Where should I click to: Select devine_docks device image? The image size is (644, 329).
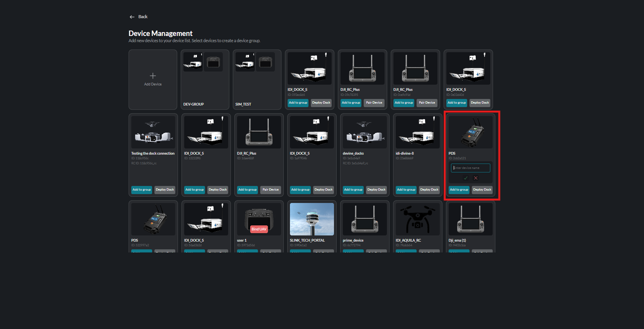[365, 132]
